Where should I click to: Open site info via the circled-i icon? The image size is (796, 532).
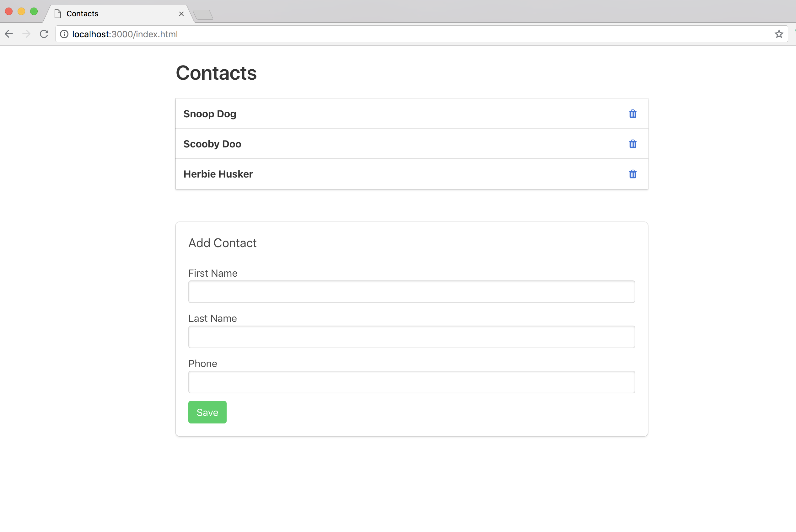(64, 34)
